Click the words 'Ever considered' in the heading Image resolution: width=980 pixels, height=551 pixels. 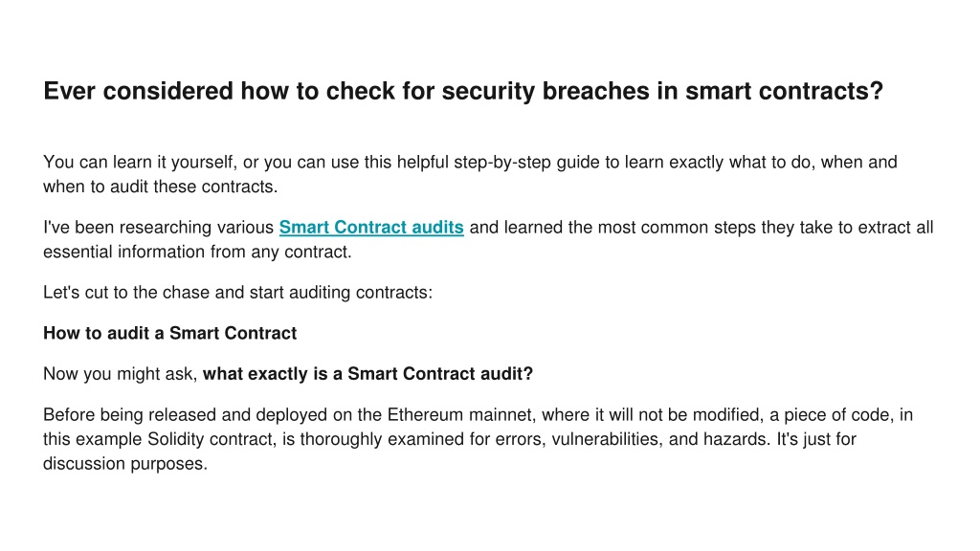pos(138,91)
